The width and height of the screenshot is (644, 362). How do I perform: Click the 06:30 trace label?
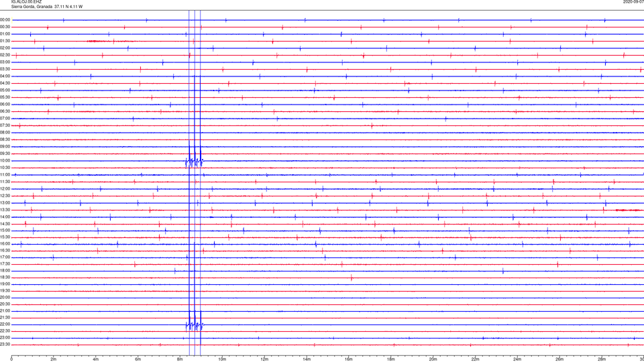point(5,111)
